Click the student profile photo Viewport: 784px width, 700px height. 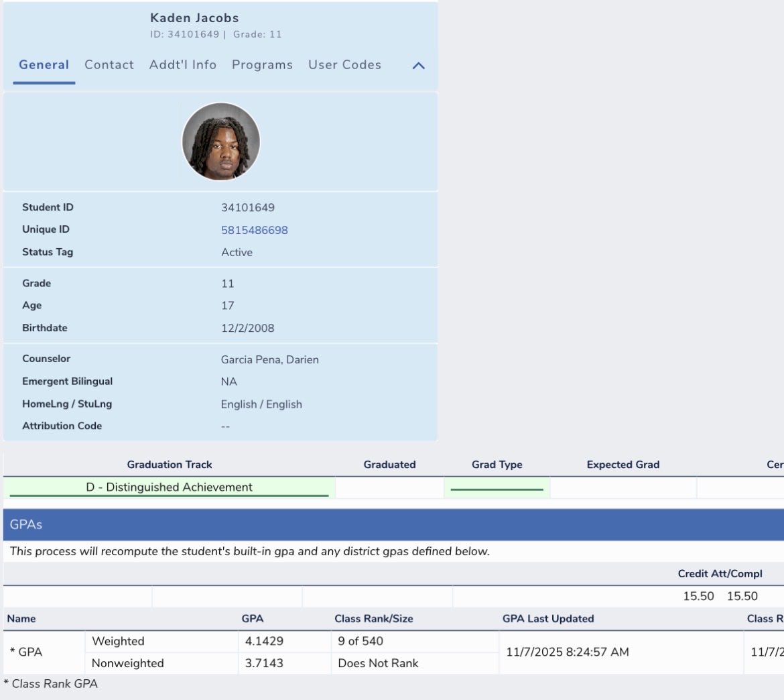(x=221, y=141)
